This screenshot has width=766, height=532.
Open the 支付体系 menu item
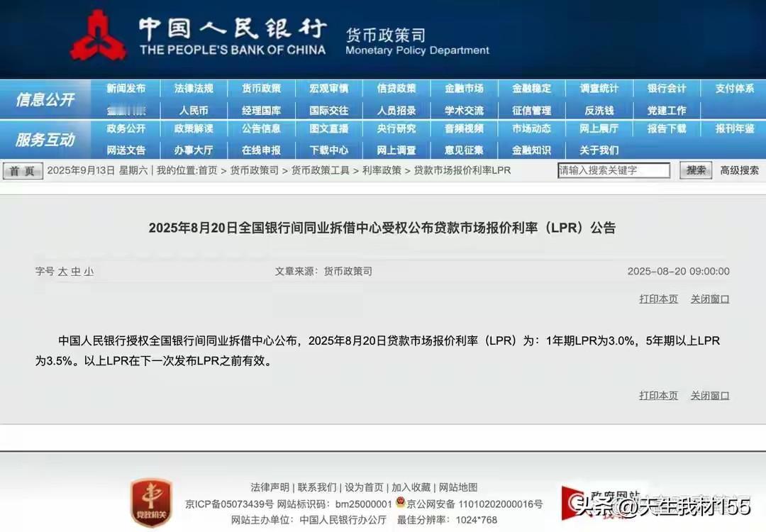click(735, 89)
